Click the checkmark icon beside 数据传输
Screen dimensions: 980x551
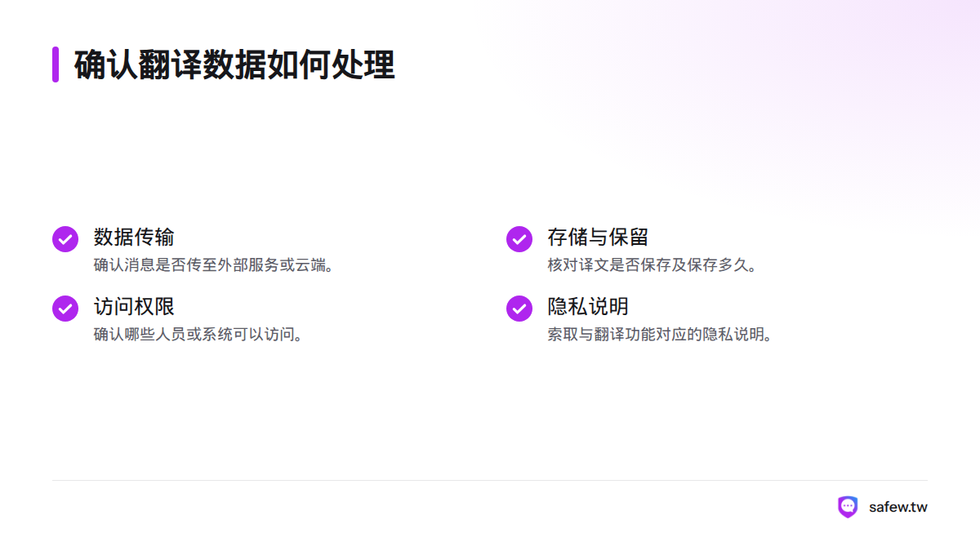[x=65, y=239]
